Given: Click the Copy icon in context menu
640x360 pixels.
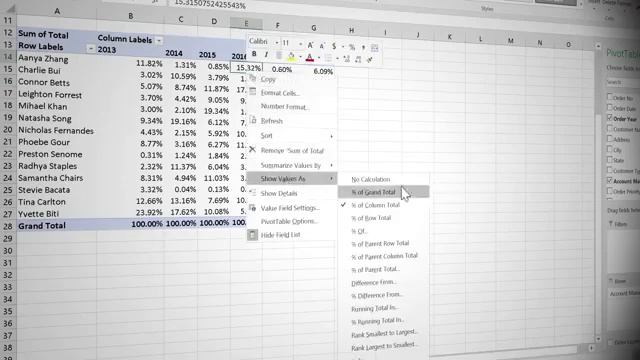Looking at the screenshot, I should (x=253, y=78).
